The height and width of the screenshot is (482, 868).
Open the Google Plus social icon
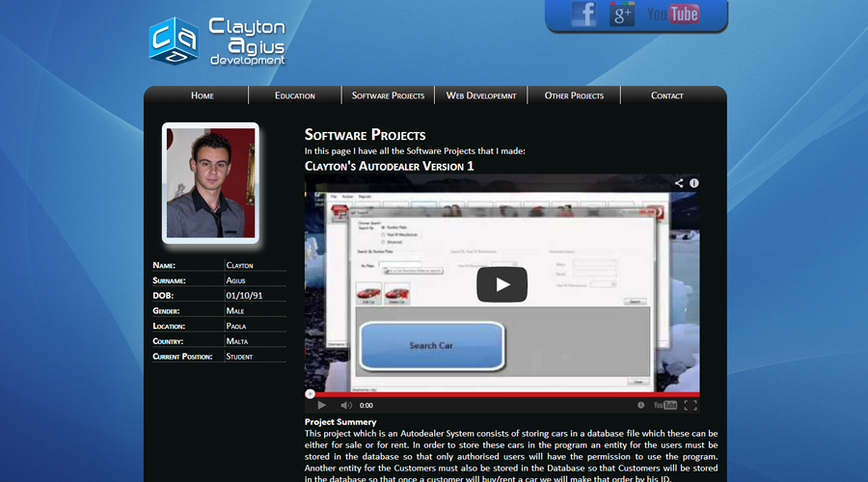pyautogui.click(x=622, y=13)
